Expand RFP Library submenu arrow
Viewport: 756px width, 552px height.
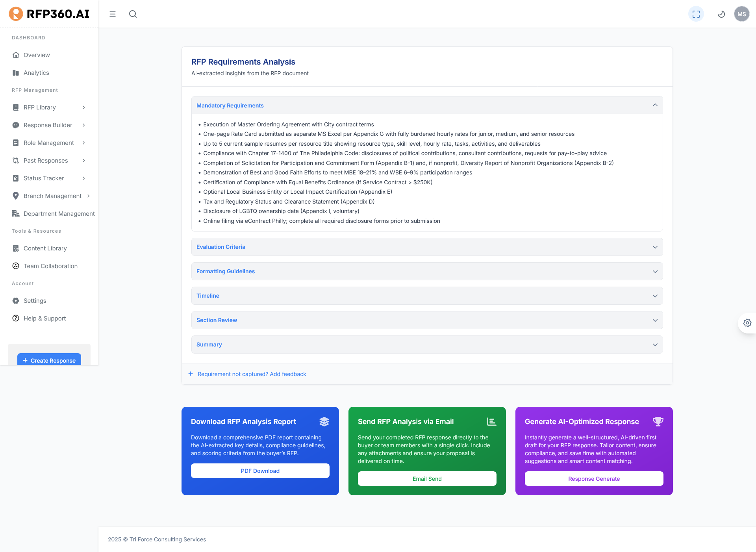click(x=83, y=107)
